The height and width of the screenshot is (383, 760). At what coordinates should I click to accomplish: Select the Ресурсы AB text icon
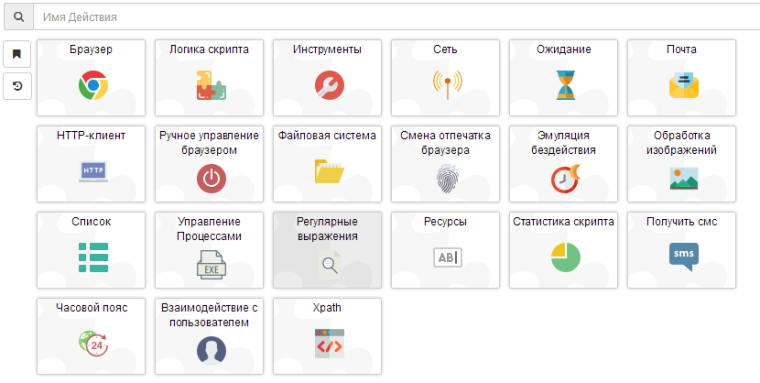(x=447, y=257)
